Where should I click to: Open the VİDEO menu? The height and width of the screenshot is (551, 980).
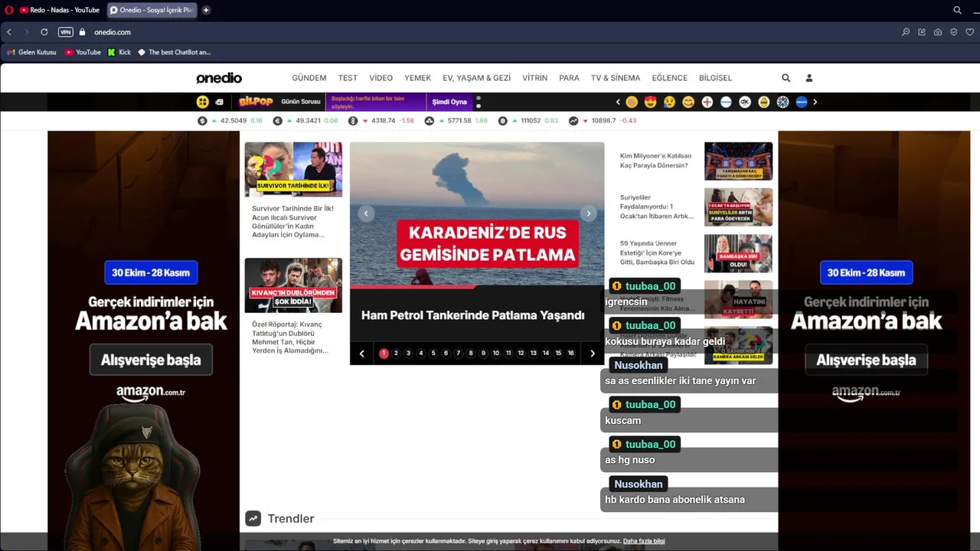coord(381,78)
